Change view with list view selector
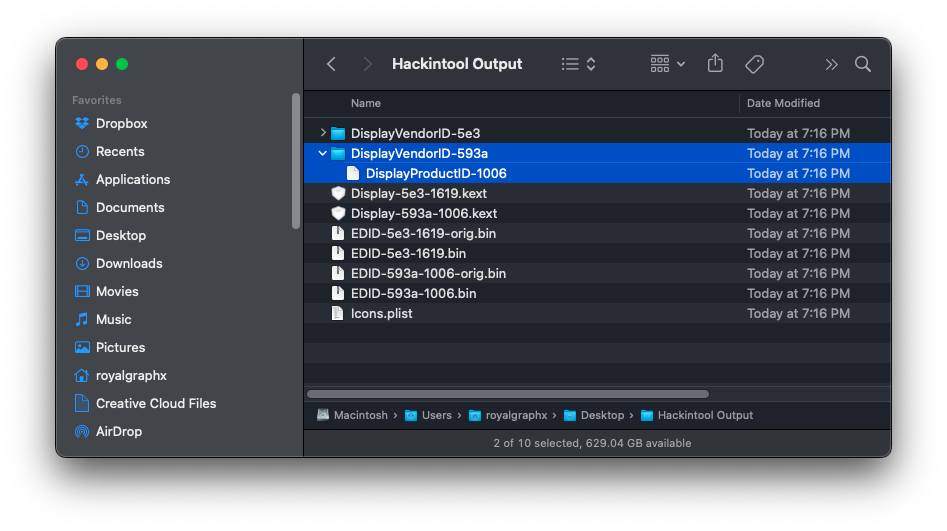The height and width of the screenshot is (531, 947). pyautogui.click(x=579, y=64)
